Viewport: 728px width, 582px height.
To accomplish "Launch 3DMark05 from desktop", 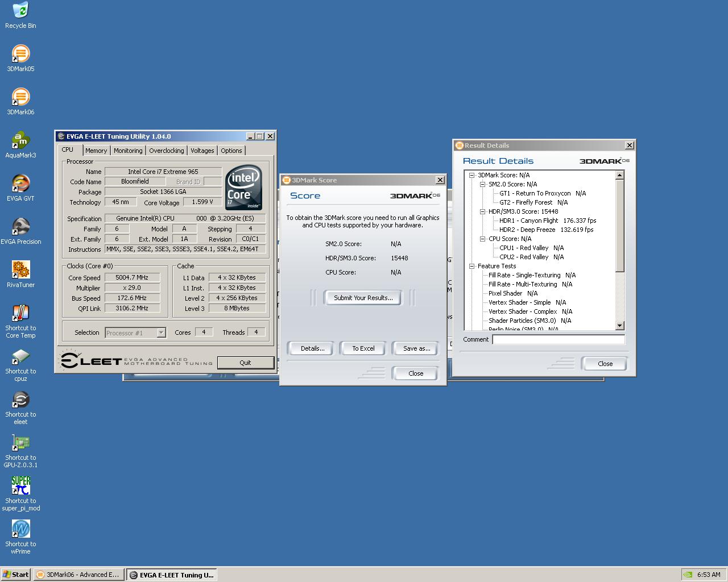I will pyautogui.click(x=20, y=59).
